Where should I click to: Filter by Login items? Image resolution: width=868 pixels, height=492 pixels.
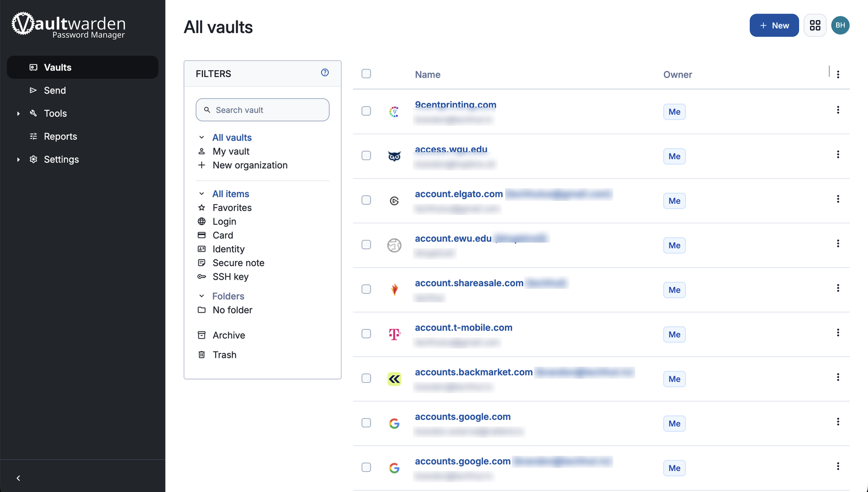225,222
